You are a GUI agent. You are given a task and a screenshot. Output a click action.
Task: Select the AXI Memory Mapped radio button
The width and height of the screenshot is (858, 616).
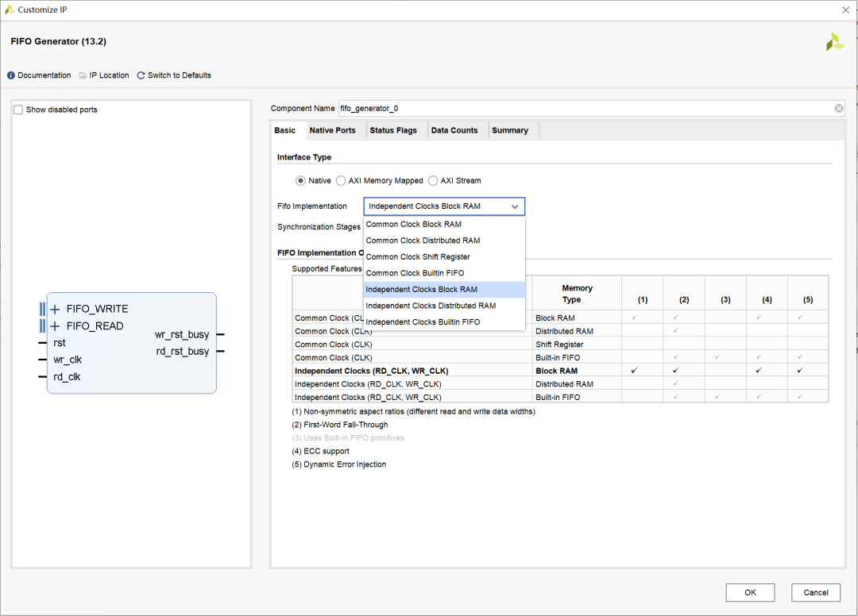click(341, 180)
